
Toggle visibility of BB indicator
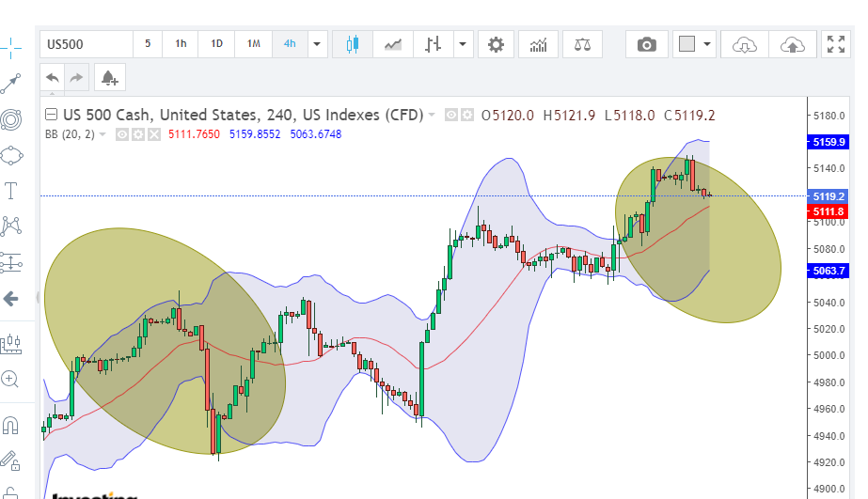(x=121, y=134)
